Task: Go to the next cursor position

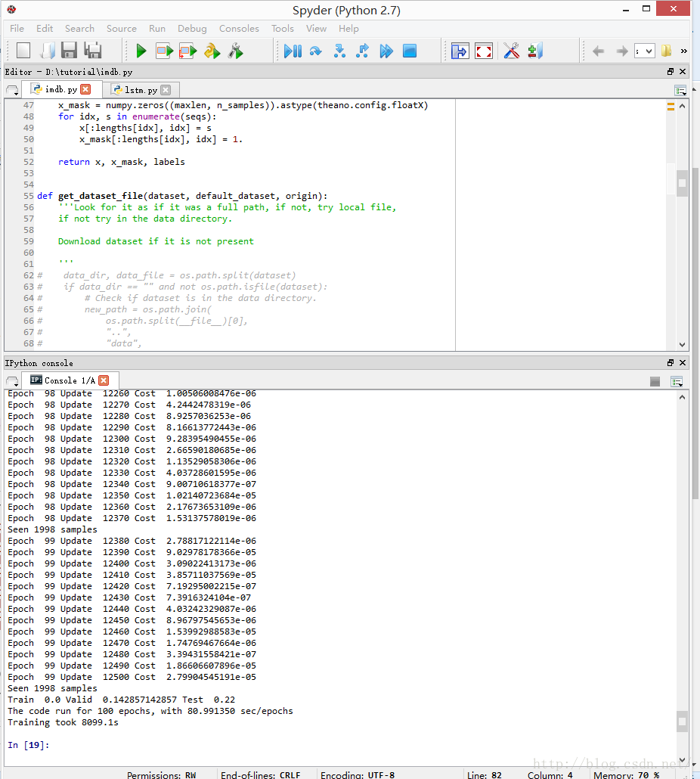Action: click(x=621, y=51)
